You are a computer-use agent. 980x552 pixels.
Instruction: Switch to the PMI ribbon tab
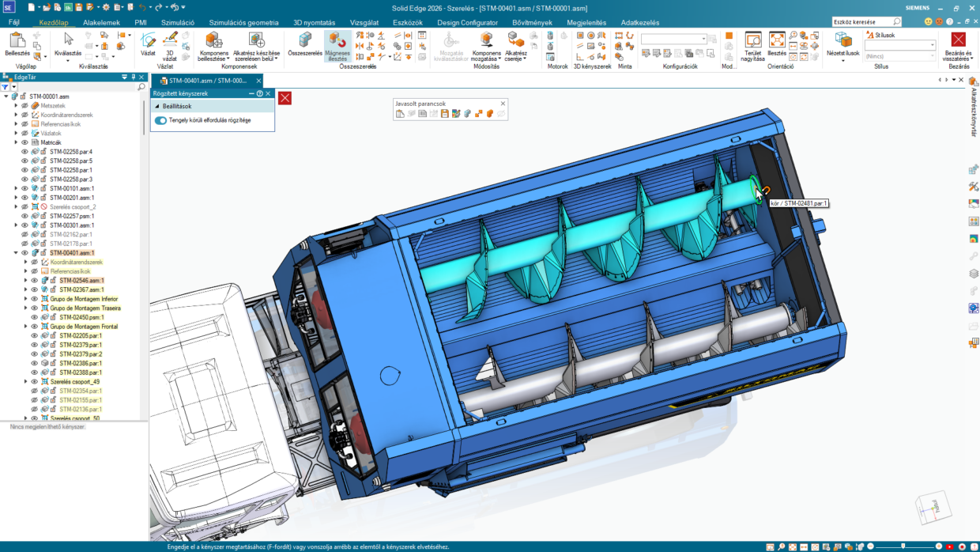coord(141,23)
